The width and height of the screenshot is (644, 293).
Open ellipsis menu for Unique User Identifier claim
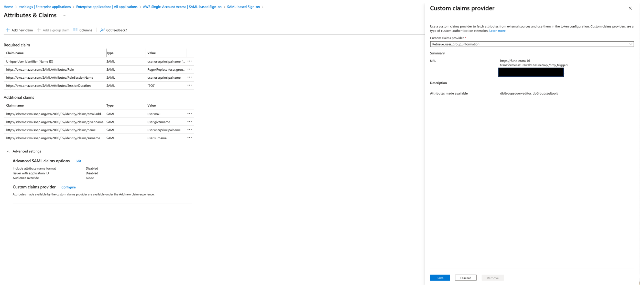[x=189, y=61]
